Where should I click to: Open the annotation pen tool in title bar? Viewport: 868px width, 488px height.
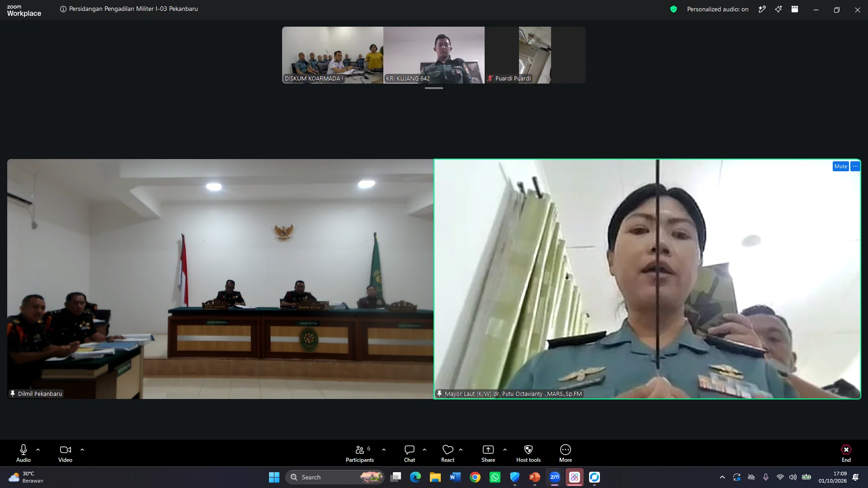click(762, 9)
